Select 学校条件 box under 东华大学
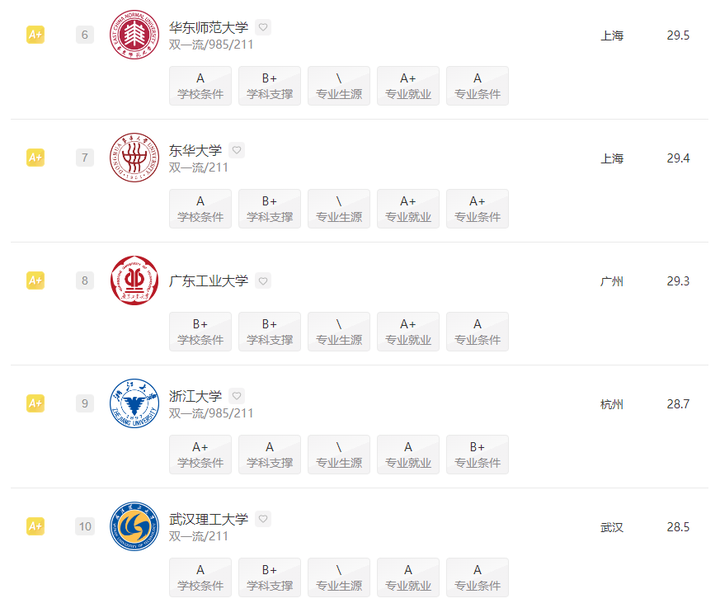720x608 pixels. coord(200,209)
